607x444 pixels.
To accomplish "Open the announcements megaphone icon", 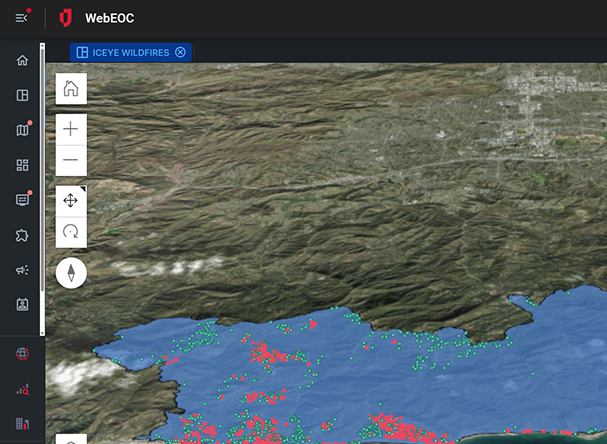I will [22, 270].
